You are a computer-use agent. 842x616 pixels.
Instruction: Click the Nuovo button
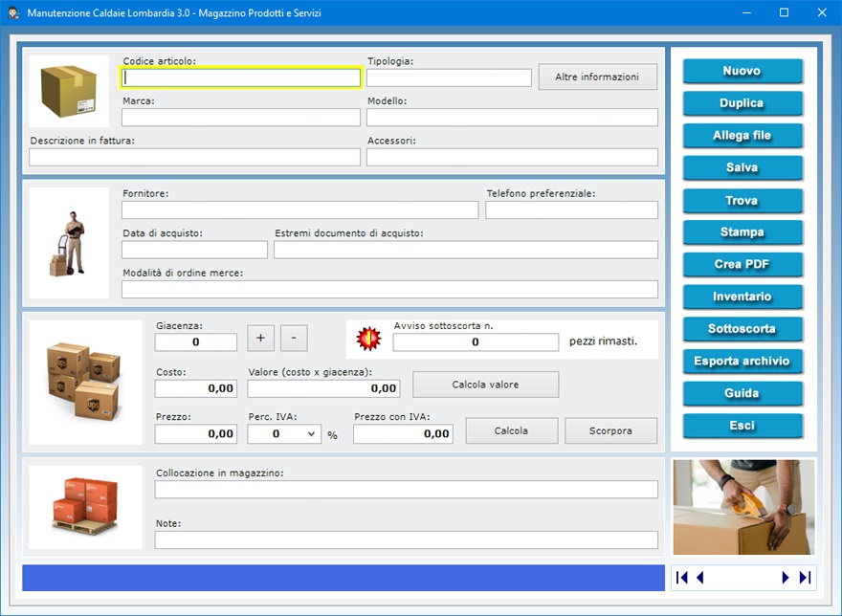point(742,71)
